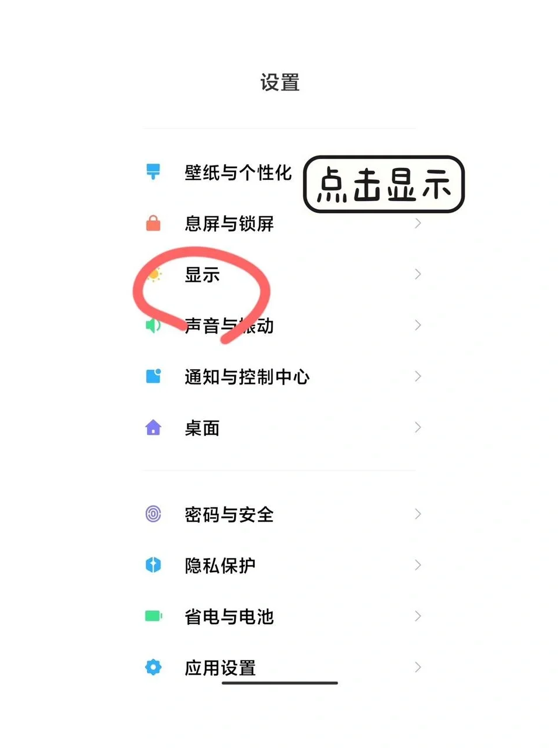The width and height of the screenshot is (560, 748).
Task: Expand 密码与安全 with its chevron
Action: tap(418, 514)
